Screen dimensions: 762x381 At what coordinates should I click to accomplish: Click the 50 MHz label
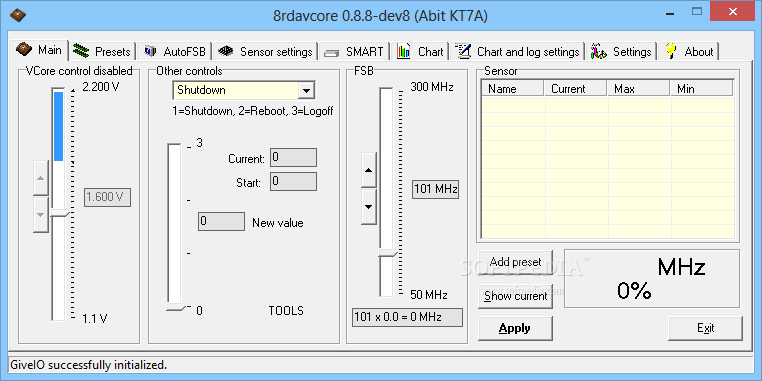click(429, 294)
